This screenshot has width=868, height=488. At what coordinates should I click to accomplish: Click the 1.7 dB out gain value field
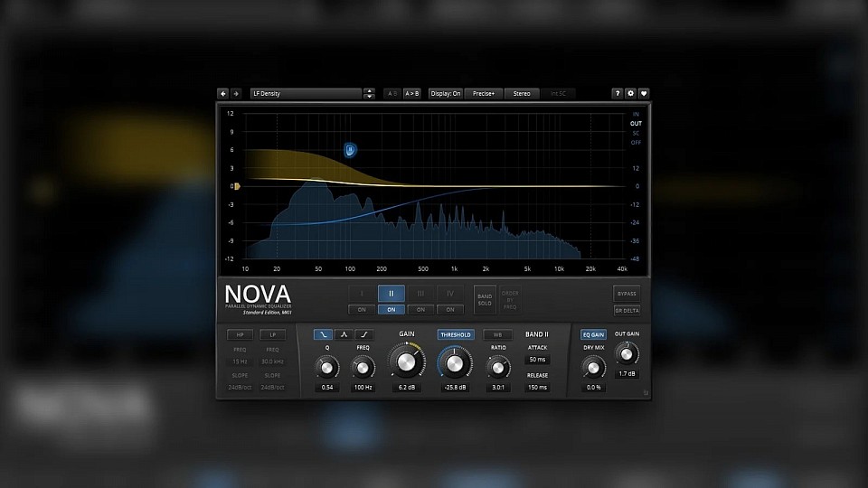click(x=627, y=374)
